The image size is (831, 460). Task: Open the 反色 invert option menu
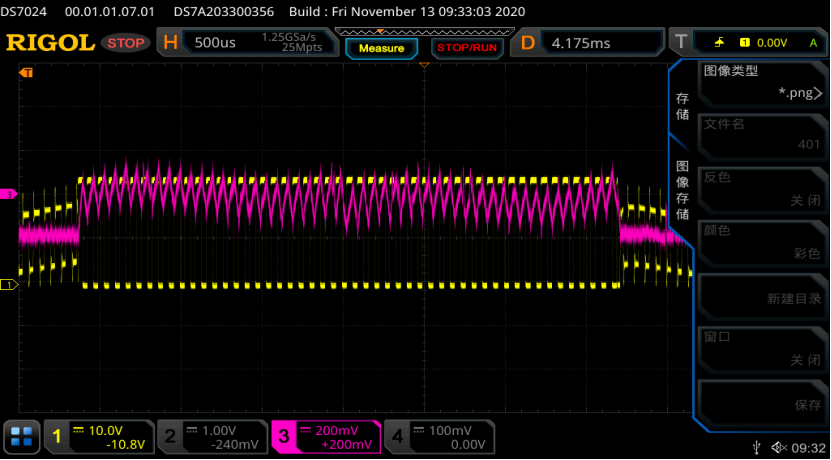point(760,189)
